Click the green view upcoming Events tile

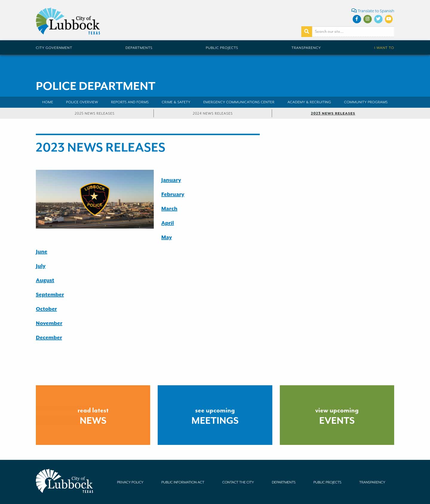tap(337, 415)
